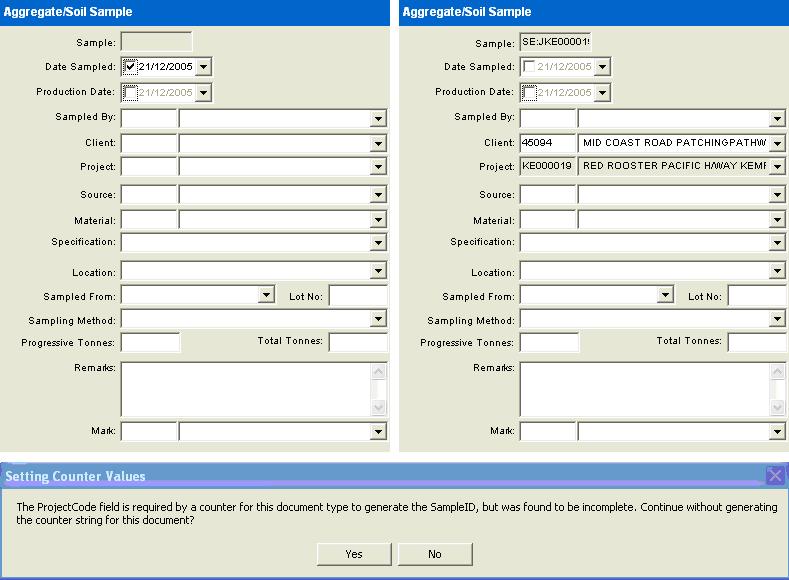
Task: Expand the left form Specification dropdown
Action: click(377, 243)
